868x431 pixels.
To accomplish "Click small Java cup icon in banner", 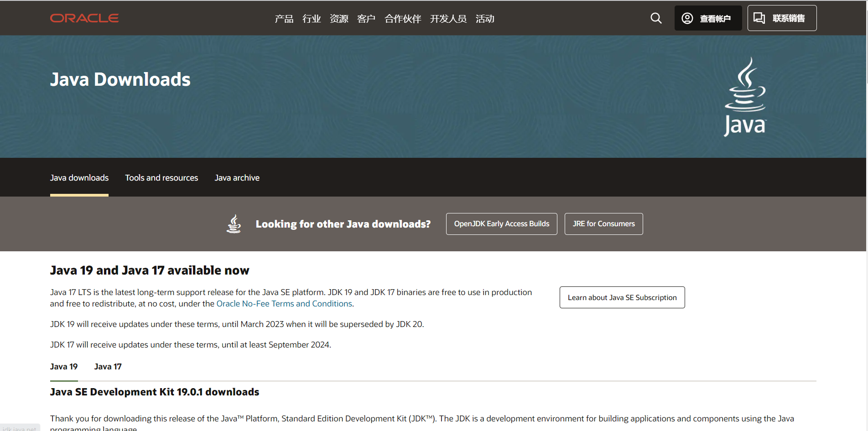I will 234,224.
